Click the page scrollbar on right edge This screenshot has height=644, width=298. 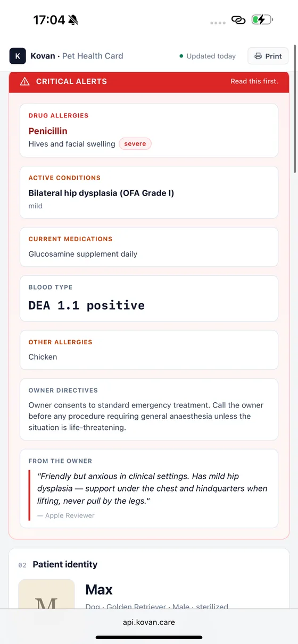pos(295,122)
